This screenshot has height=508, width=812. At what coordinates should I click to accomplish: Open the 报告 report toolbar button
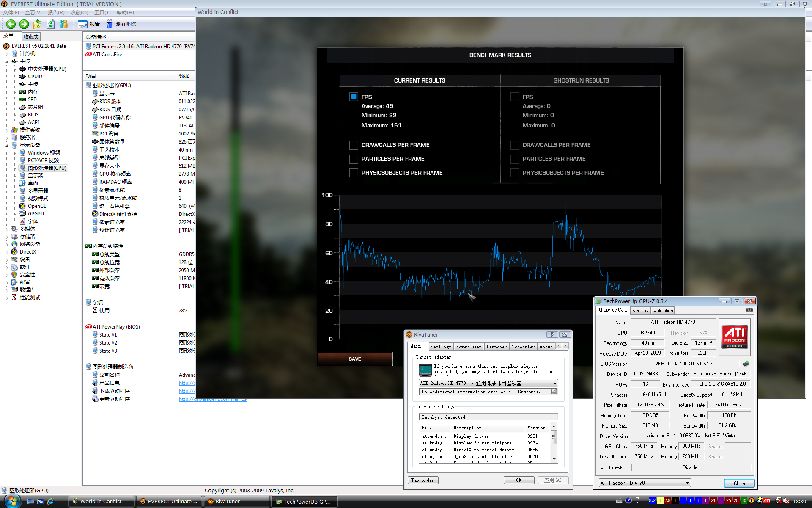[x=89, y=24]
